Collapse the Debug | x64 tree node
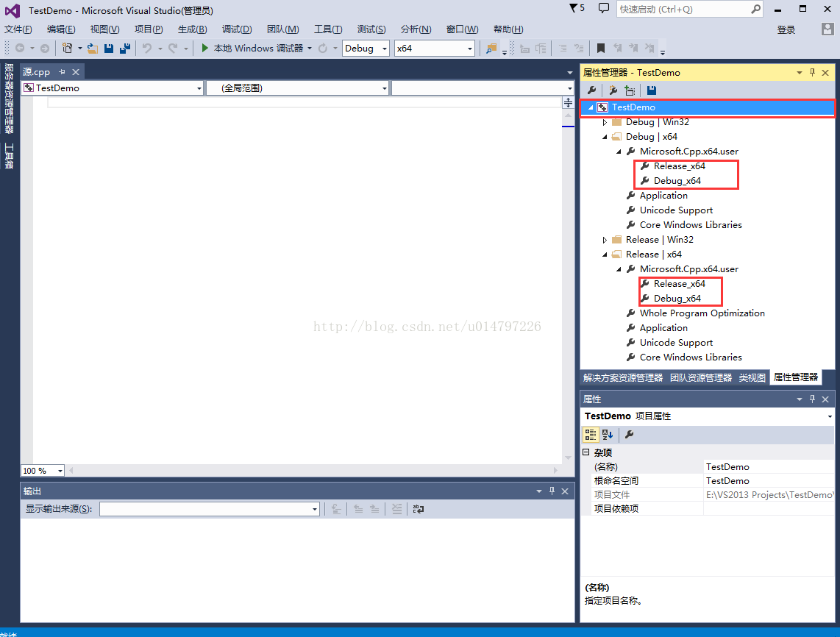This screenshot has height=637, width=840. [605, 137]
